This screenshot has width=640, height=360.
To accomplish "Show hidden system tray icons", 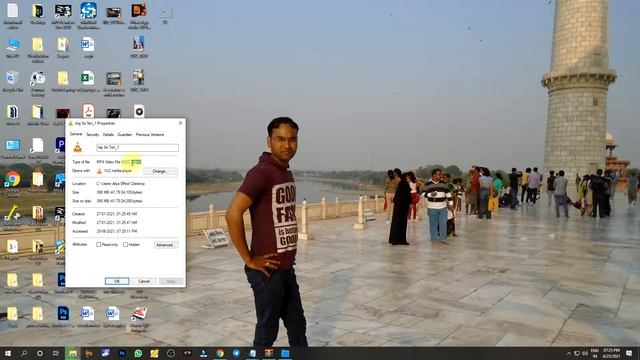I will click(x=568, y=353).
